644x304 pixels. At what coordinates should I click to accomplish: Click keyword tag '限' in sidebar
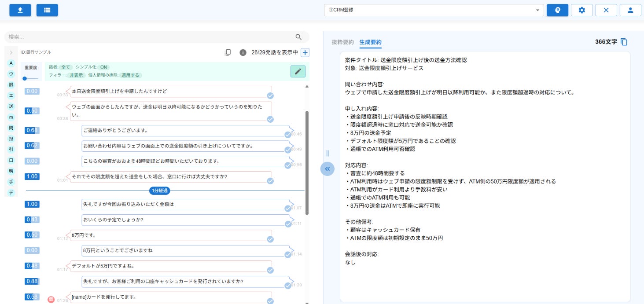(11, 84)
